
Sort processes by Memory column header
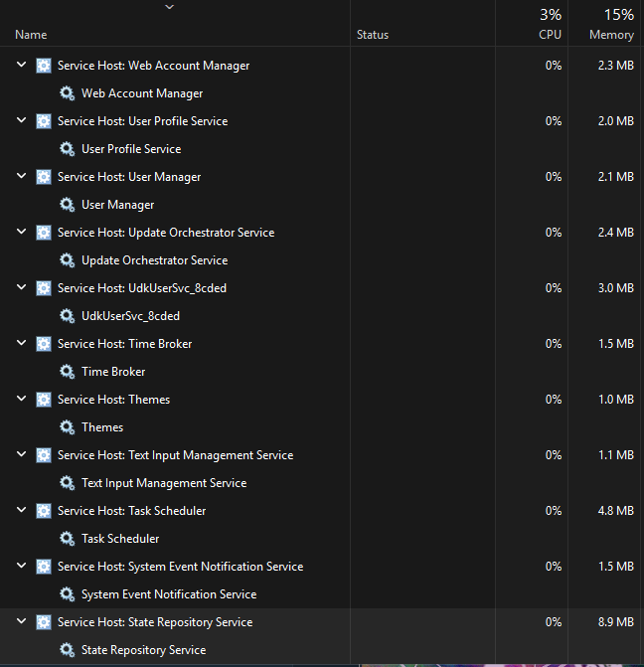click(611, 35)
